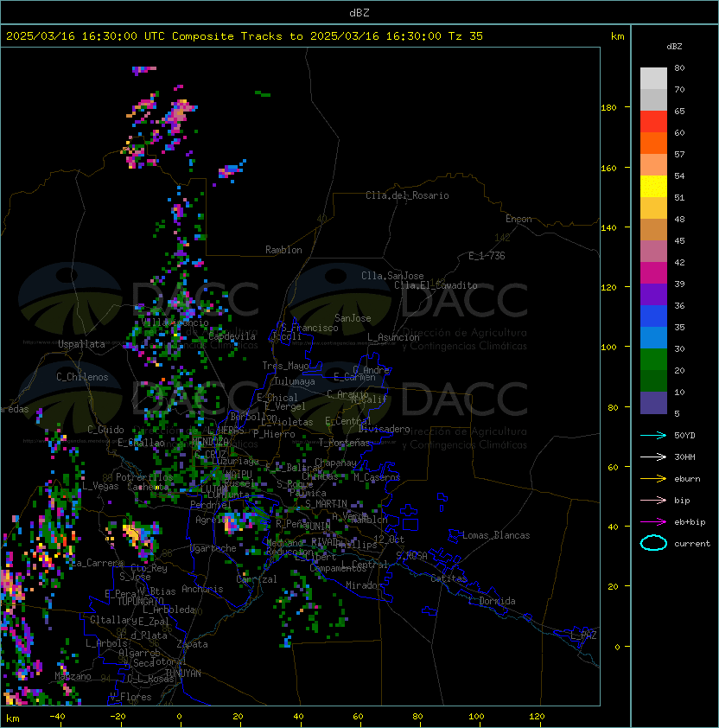Click the Potrerillos map label
The width and height of the screenshot is (719, 728).
(144, 476)
